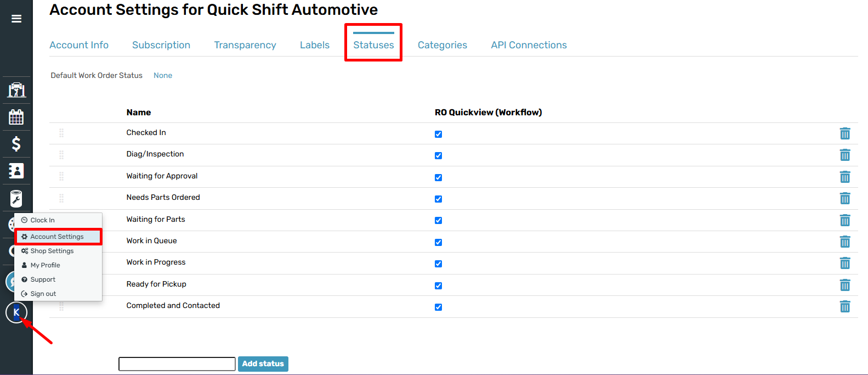Uncheck RO Quickview for Ready for Pickup
This screenshot has height=375, width=868.
pos(438,286)
